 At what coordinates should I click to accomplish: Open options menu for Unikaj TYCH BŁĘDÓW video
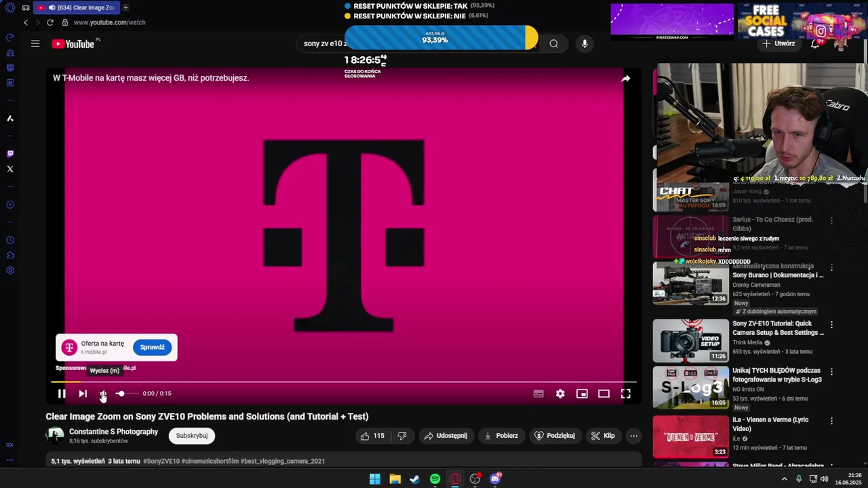[831, 371]
